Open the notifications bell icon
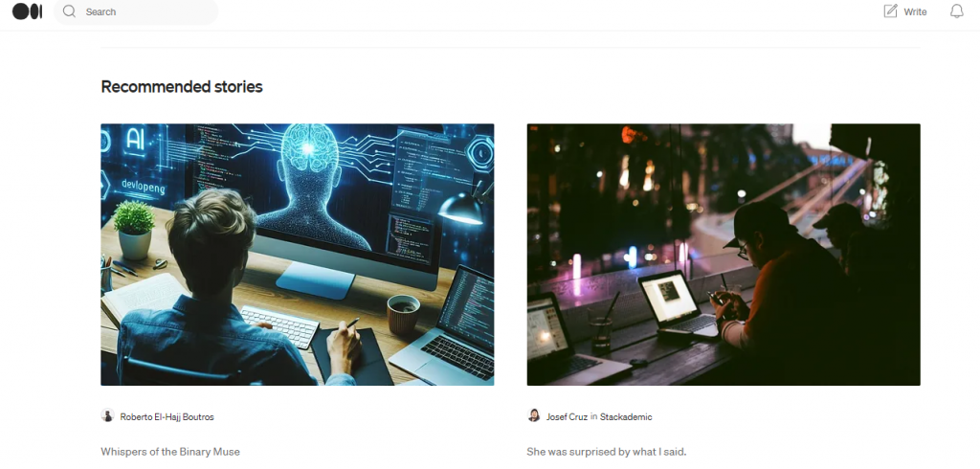 [x=956, y=11]
